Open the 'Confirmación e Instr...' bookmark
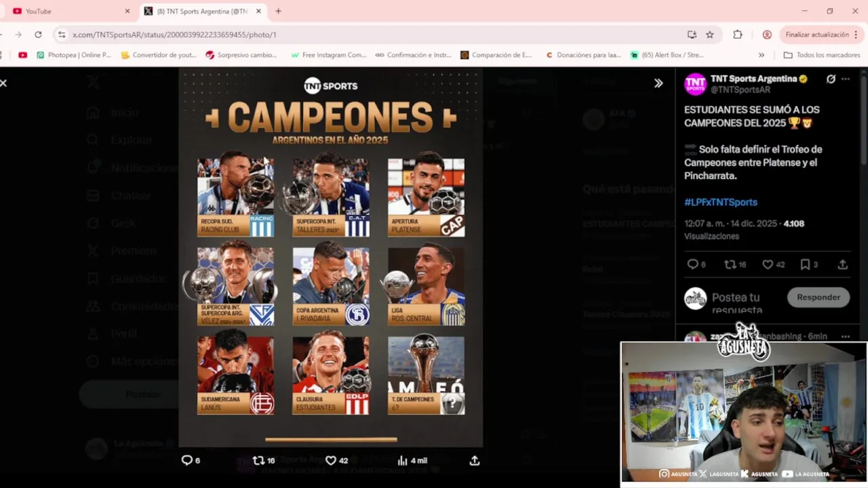This screenshot has height=488, width=868. point(413,55)
